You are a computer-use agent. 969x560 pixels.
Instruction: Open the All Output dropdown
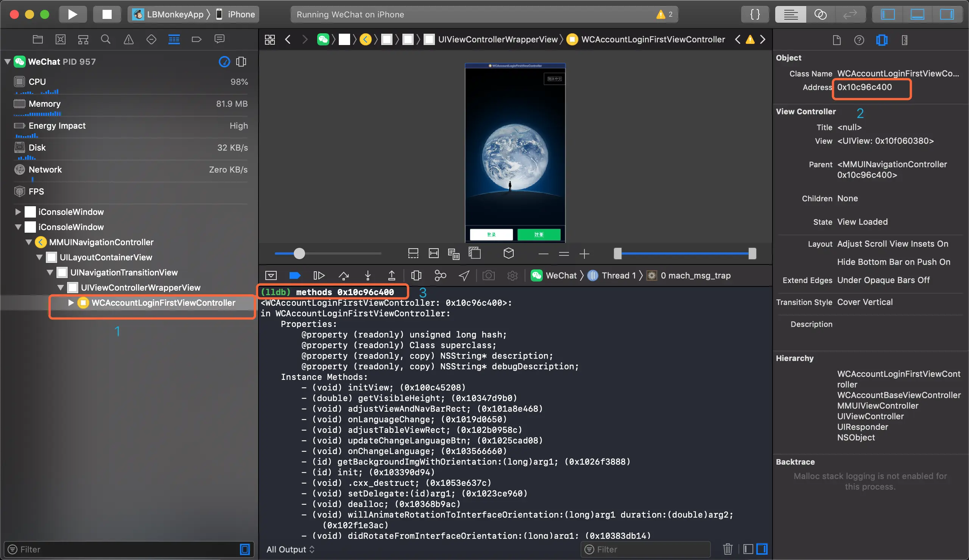pyautogui.click(x=290, y=549)
